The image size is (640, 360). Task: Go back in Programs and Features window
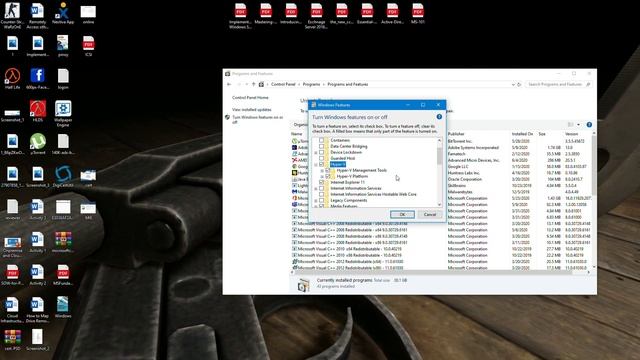pyautogui.click(x=229, y=84)
